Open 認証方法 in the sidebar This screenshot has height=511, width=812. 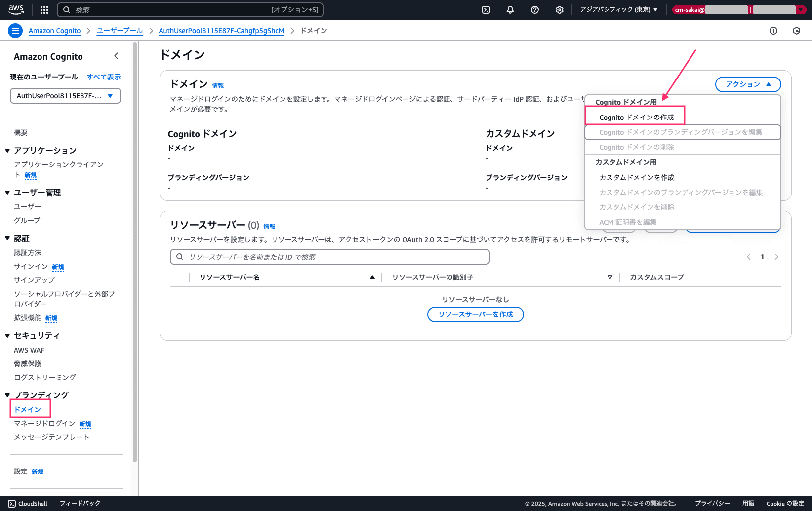click(x=28, y=253)
